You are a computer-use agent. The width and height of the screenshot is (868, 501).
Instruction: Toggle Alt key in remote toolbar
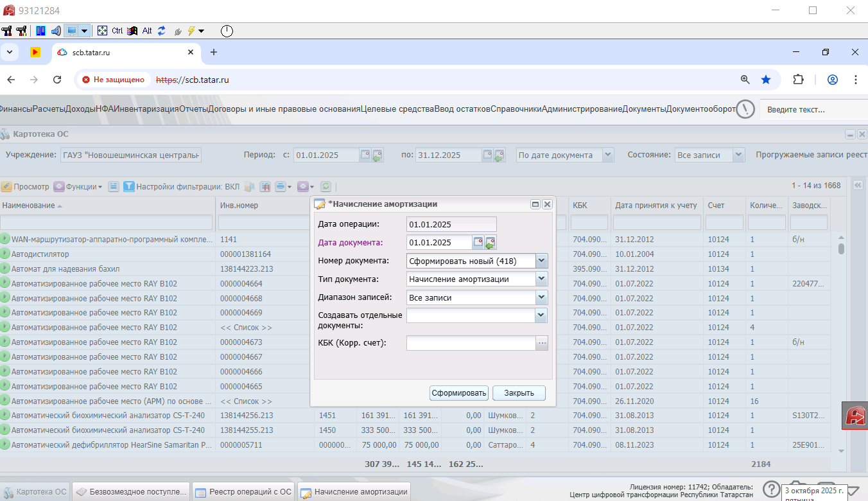[x=147, y=31]
